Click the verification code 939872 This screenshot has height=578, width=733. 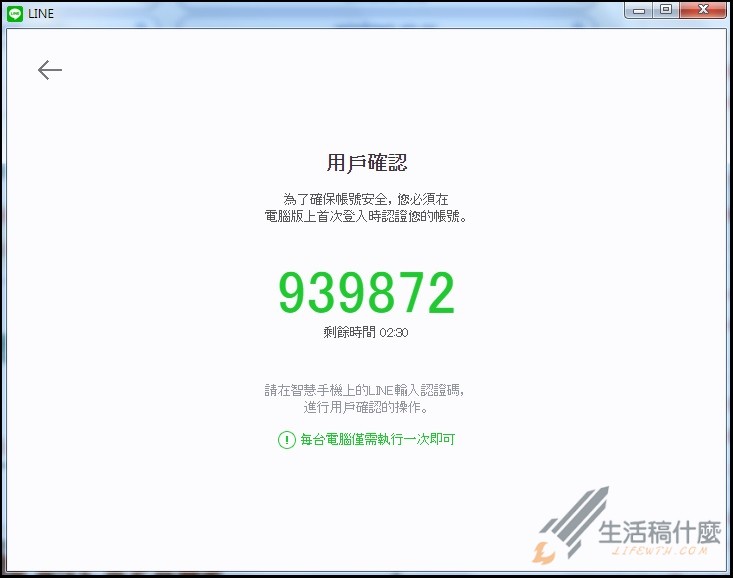point(366,293)
